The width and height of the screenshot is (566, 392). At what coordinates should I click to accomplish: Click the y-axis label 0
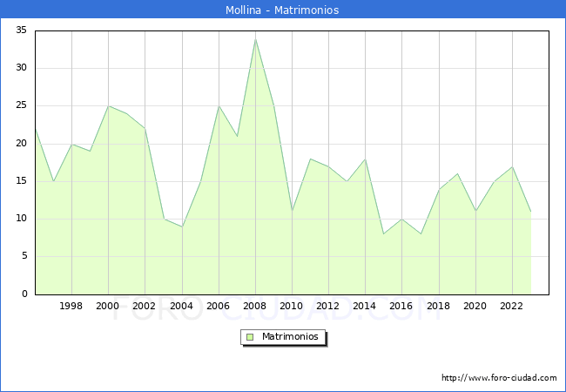pos(24,294)
